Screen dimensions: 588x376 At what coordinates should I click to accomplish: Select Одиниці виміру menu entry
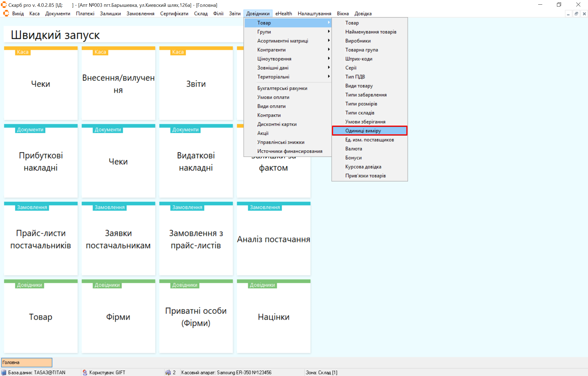pyautogui.click(x=363, y=131)
